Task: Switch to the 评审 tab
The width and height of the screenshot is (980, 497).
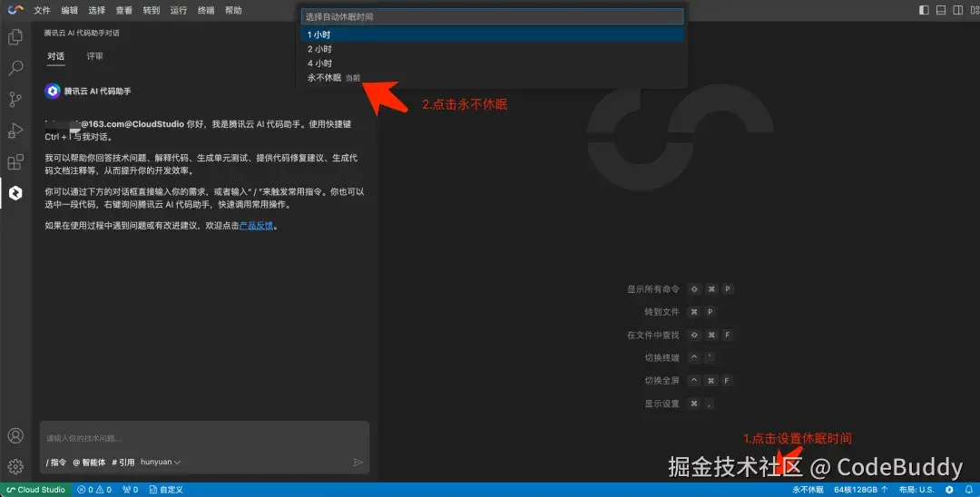Action: (x=95, y=56)
